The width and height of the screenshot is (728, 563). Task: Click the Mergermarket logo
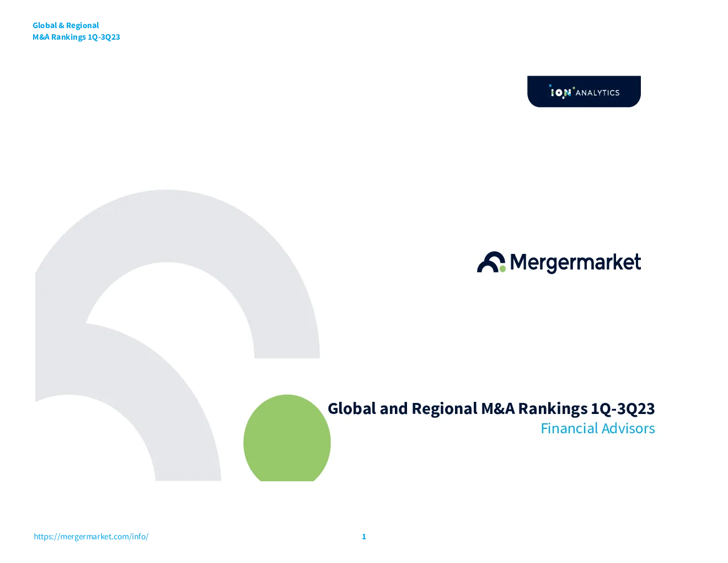pos(559,263)
